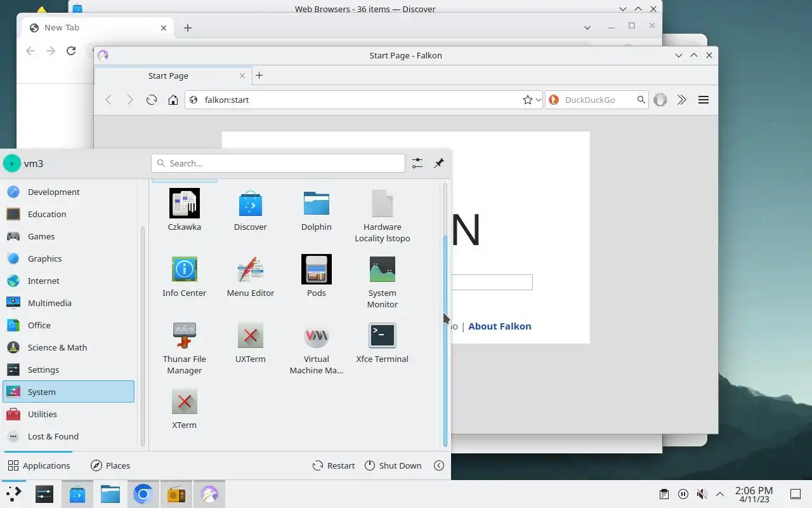Open Dolphin from the taskbar
Image resolution: width=812 pixels, height=508 pixels.
[x=110, y=494]
